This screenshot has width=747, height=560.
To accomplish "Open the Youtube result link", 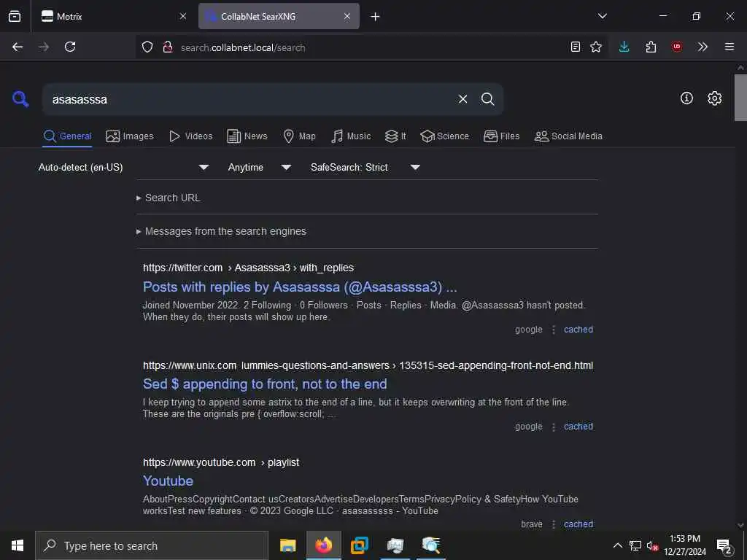I will tap(168, 481).
